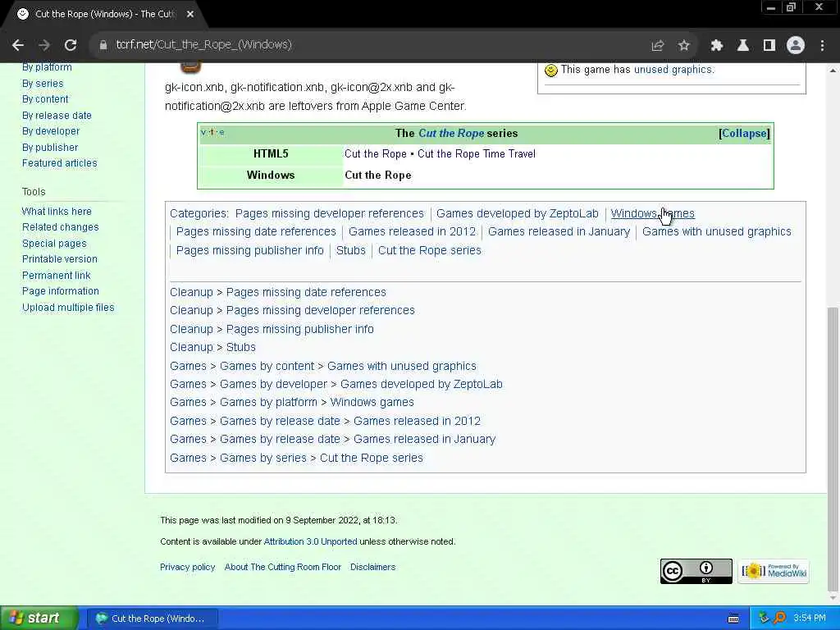Screen dimensions: 840x630
Task: Click the Powered by MediaWiki badge
Action: coord(774,571)
